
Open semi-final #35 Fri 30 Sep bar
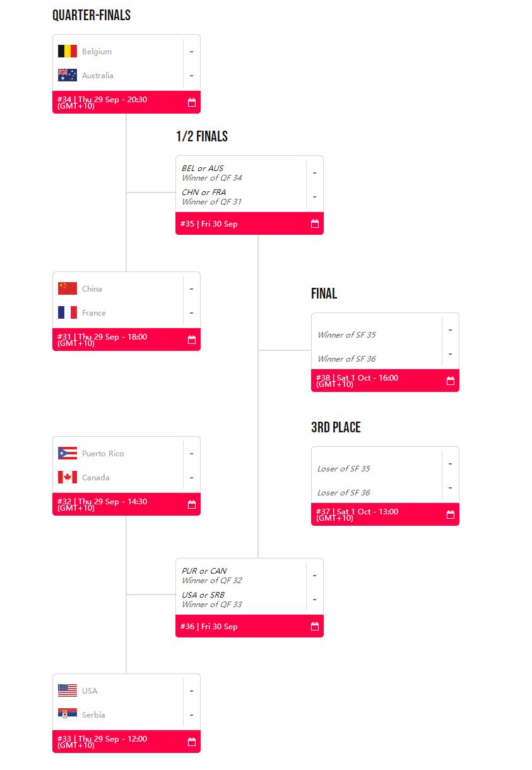[240, 223]
